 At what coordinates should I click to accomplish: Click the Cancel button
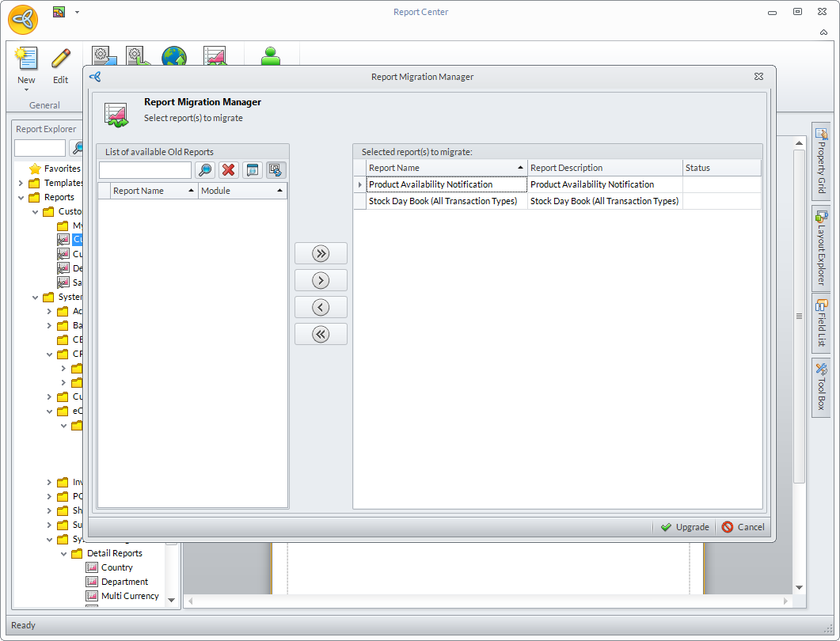(743, 527)
